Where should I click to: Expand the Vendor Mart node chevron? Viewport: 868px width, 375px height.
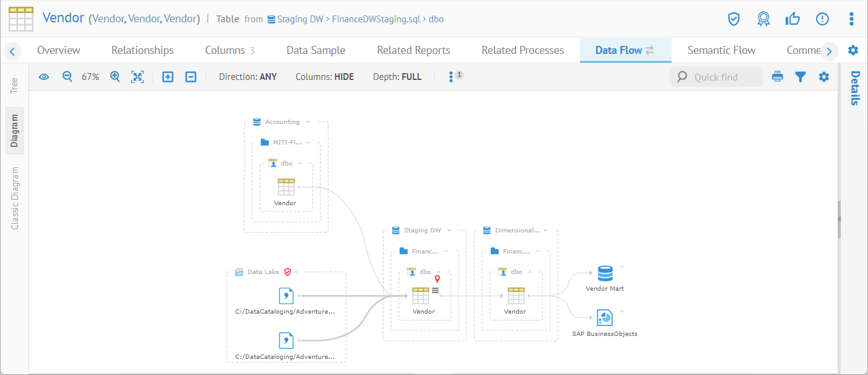tap(622, 267)
